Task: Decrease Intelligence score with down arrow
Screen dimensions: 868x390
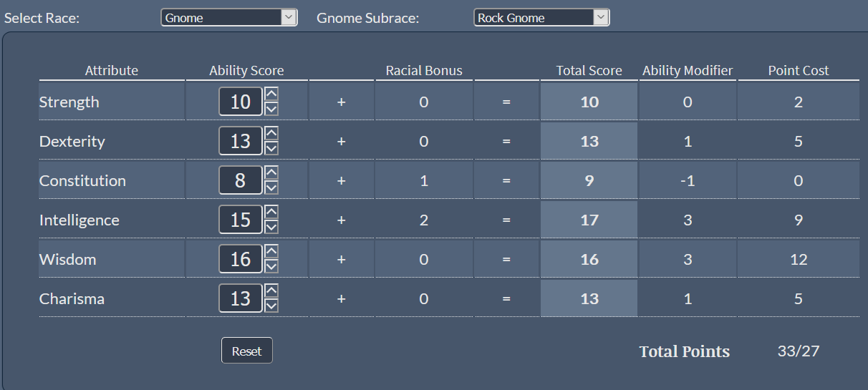Action: click(x=271, y=227)
